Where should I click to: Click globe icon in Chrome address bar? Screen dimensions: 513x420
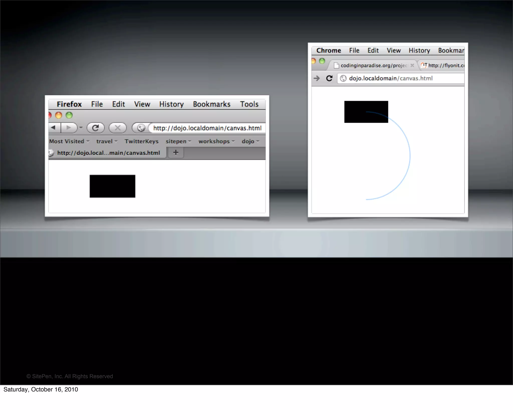pos(343,78)
